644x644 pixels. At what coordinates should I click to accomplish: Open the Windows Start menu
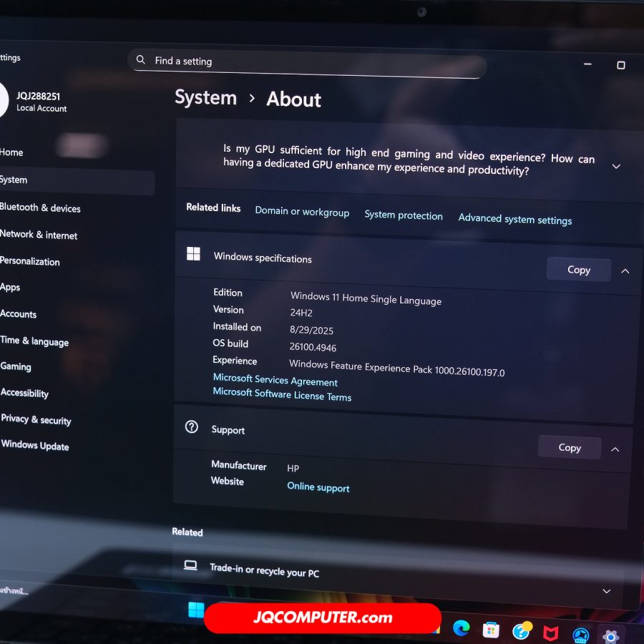click(196, 610)
